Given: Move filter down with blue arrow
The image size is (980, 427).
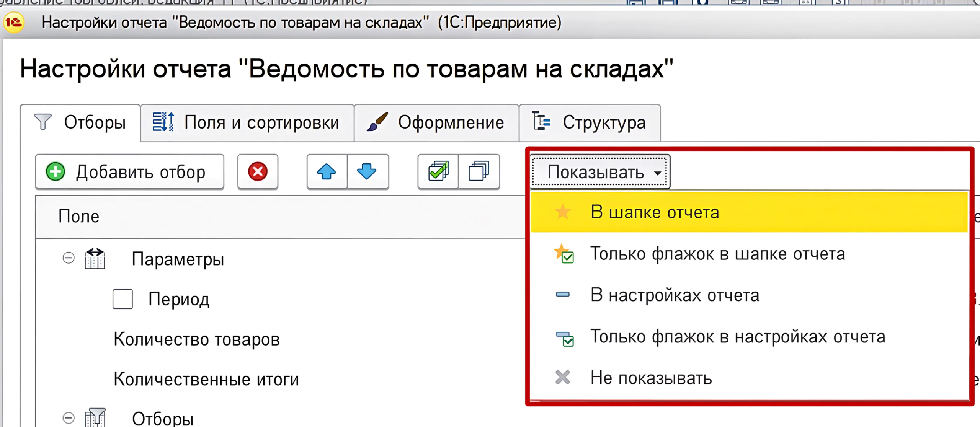Looking at the screenshot, I should [x=367, y=171].
